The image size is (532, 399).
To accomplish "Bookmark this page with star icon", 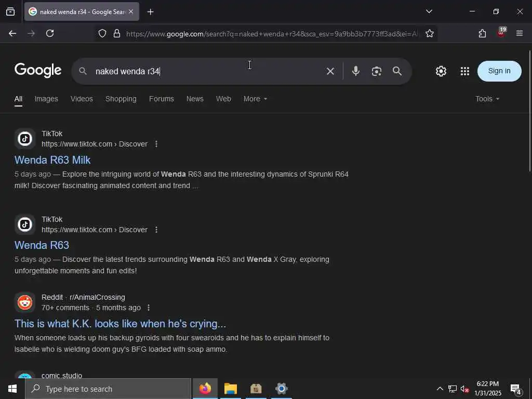I will click(430, 33).
